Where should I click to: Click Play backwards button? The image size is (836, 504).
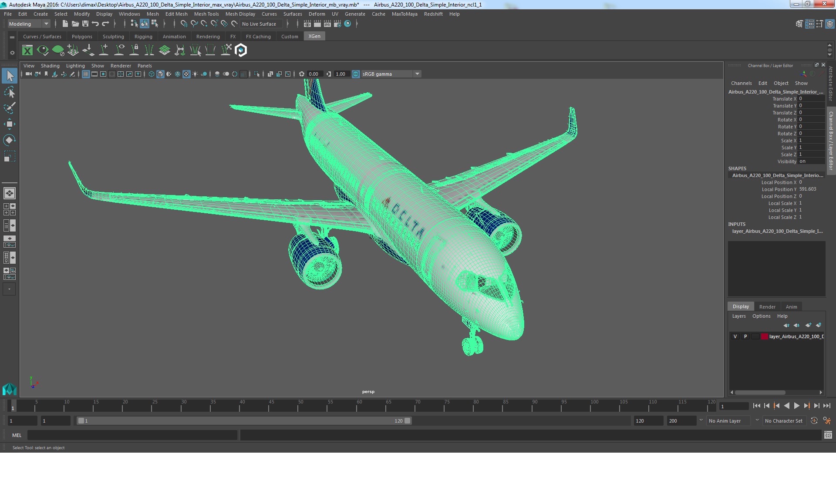[x=786, y=406]
